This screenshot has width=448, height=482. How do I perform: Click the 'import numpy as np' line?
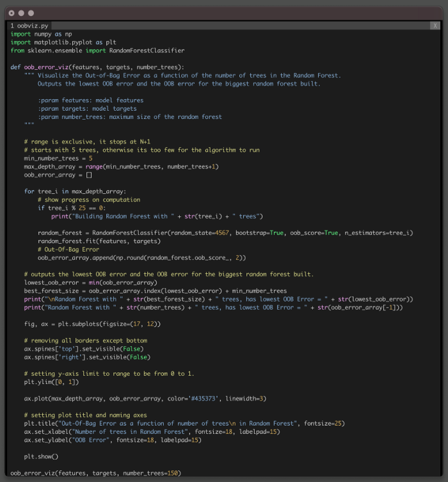click(41, 34)
